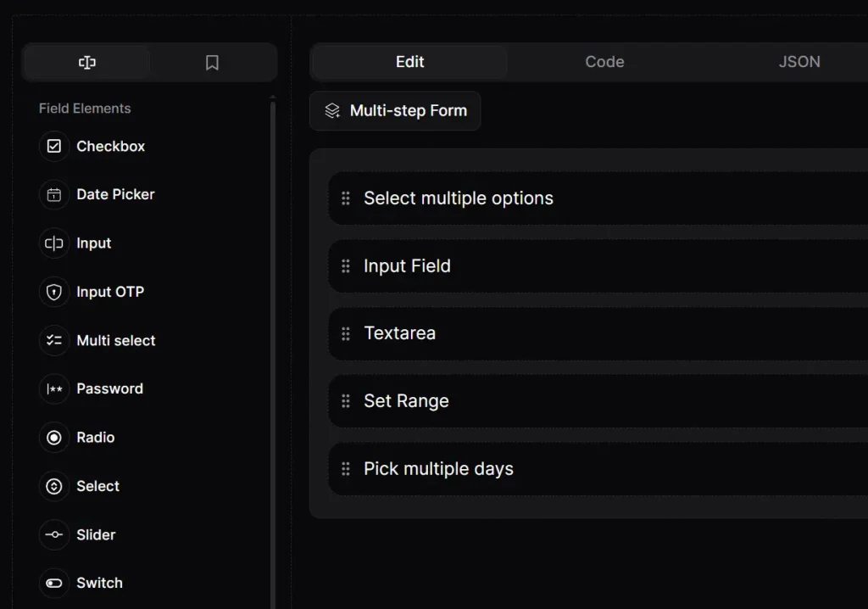Viewport: 868px width, 609px height.
Task: Select the Edit tab
Action: (x=409, y=61)
